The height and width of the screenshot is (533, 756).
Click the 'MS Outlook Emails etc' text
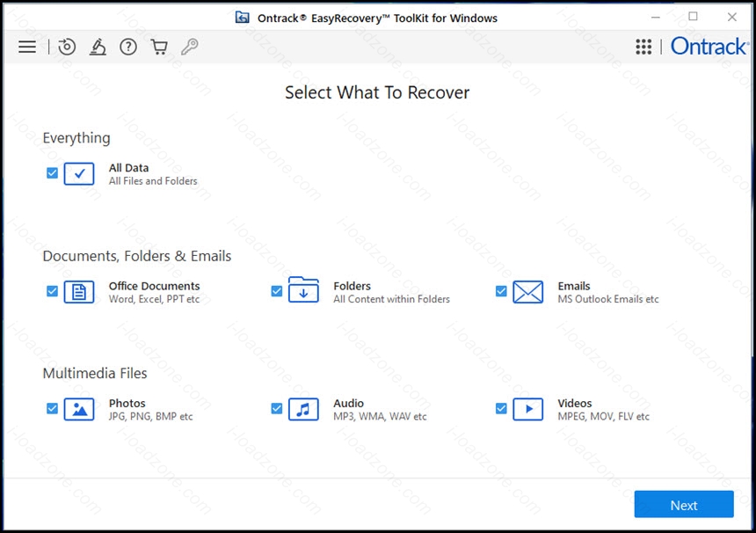point(608,299)
